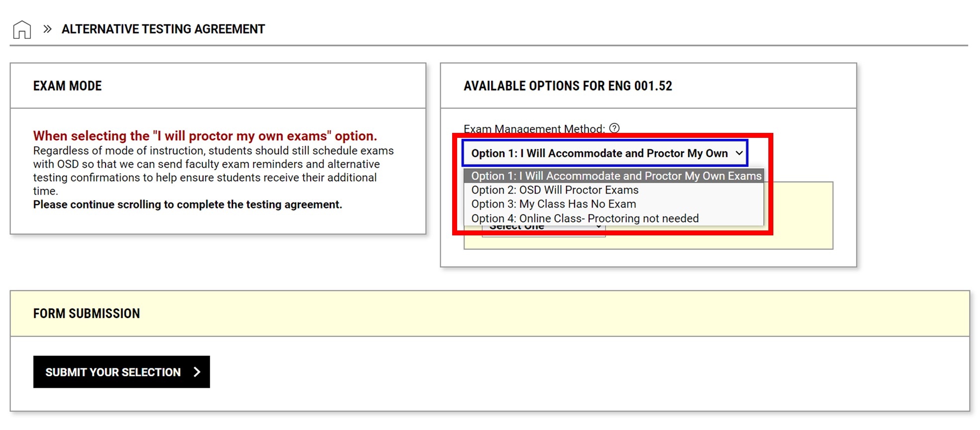Click the Available Options for ENG 001.52 header

coord(568,86)
